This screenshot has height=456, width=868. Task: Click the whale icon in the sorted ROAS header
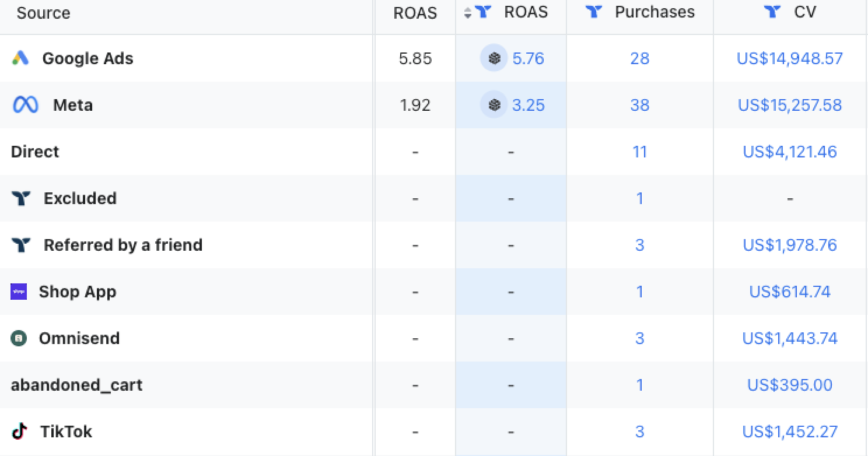coord(483,12)
